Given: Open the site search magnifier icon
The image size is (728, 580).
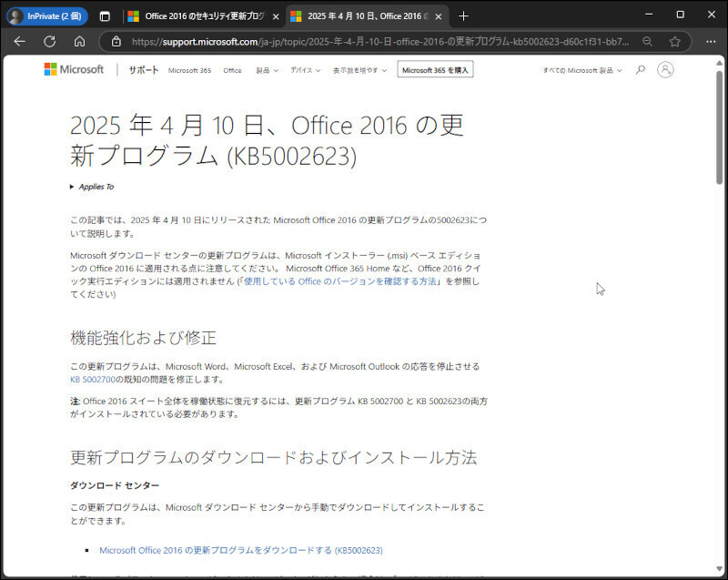Looking at the screenshot, I should tap(641, 70).
